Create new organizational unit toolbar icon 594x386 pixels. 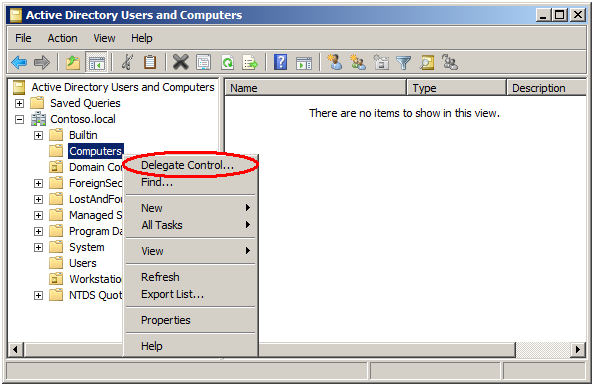pyautogui.click(x=381, y=62)
